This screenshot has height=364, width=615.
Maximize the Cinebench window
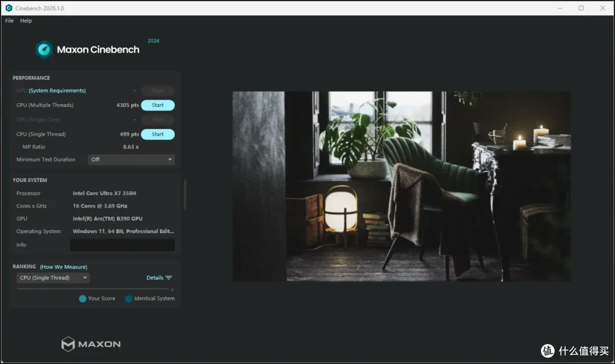click(581, 8)
